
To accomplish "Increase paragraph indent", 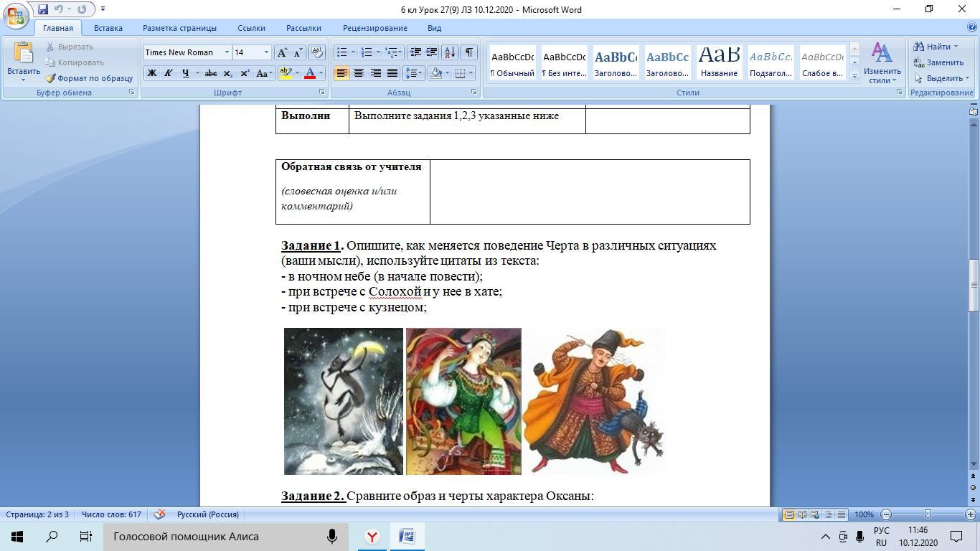I will tap(432, 52).
